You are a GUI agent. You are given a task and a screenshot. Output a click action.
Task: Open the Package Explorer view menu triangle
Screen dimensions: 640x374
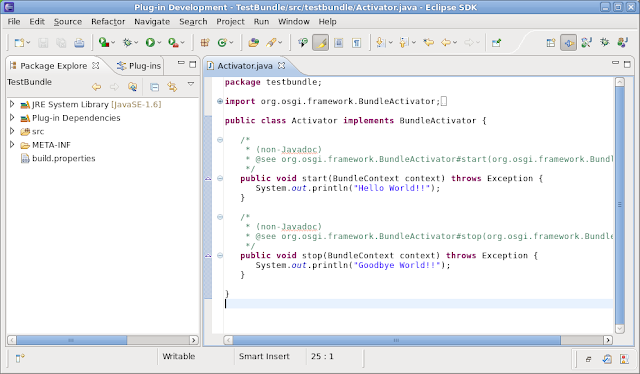[x=191, y=84]
